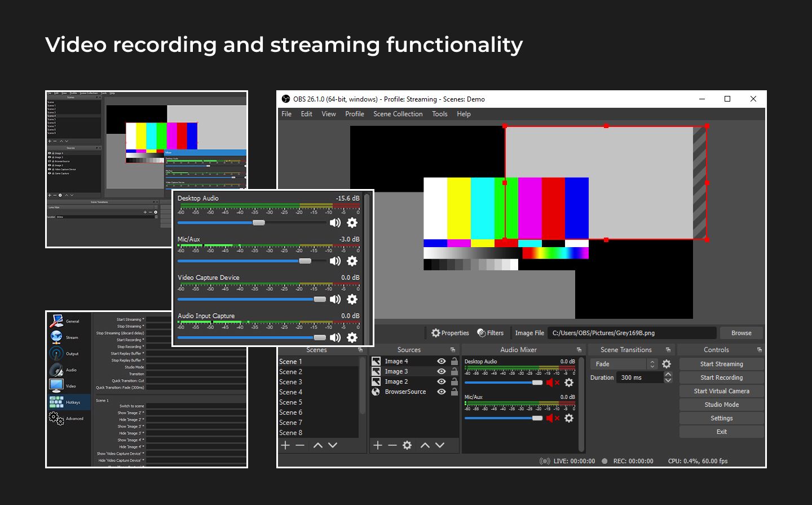The height and width of the screenshot is (505, 812).
Task: Adjust Desktop Audio volume slider in Audio Mixer
Action: 504,383
